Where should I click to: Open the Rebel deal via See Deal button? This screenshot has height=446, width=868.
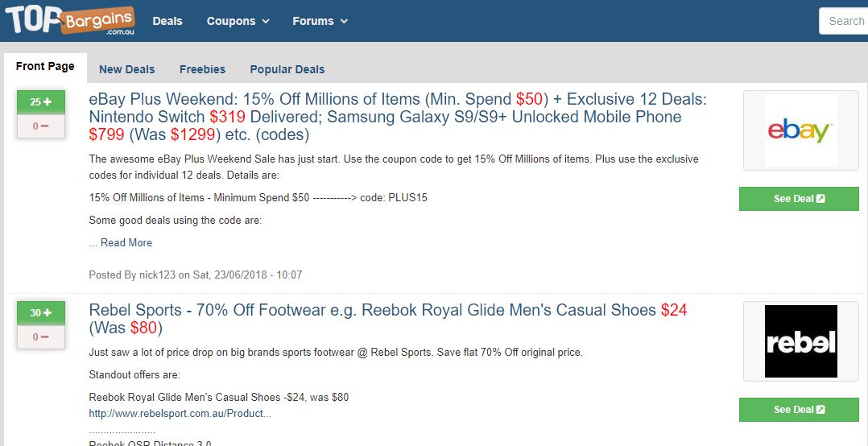point(799,410)
